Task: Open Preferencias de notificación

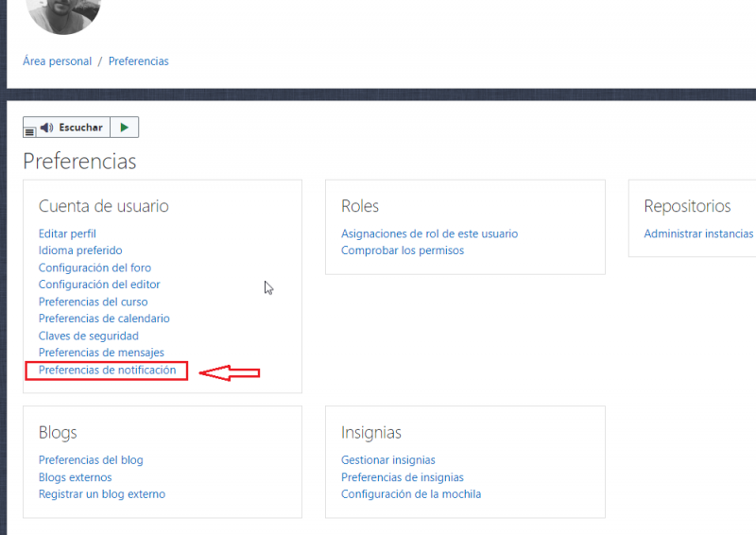Action: (x=107, y=371)
